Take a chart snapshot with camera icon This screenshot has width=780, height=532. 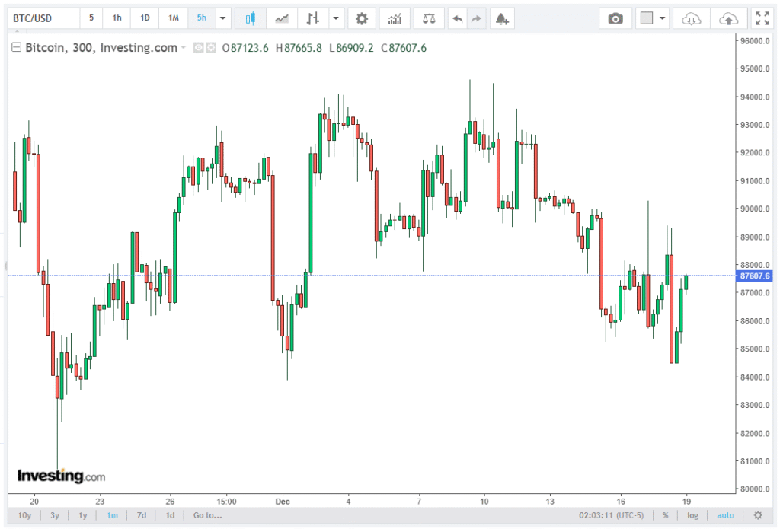[615, 18]
